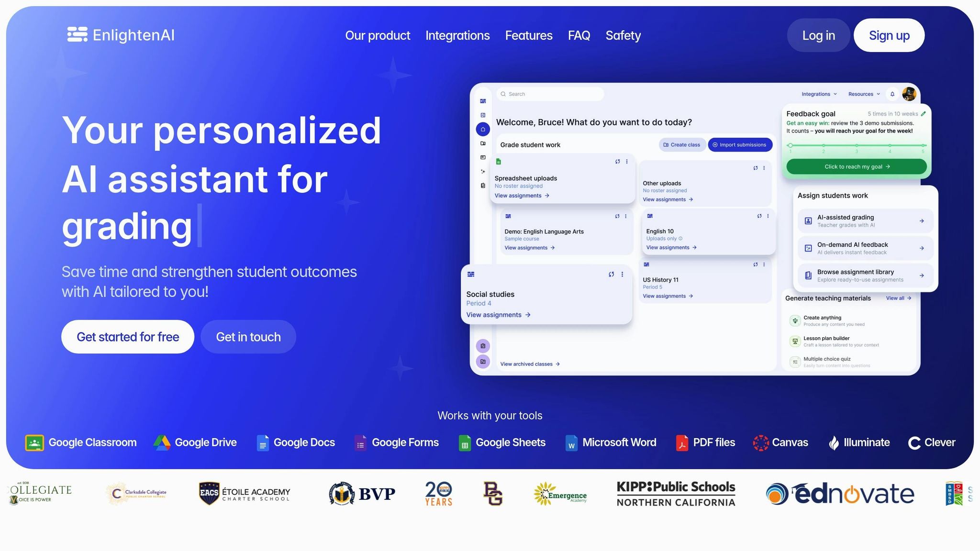This screenshot has height=551, width=980.
Task: Click the View archived classes link
Action: [530, 364]
